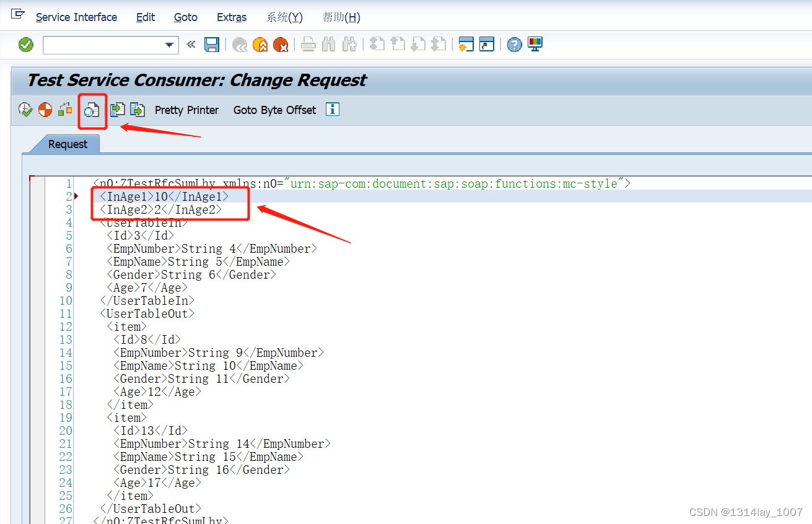Click the hierarchy structure toolbar icon
The height and width of the screenshot is (524, 812).
[x=65, y=110]
